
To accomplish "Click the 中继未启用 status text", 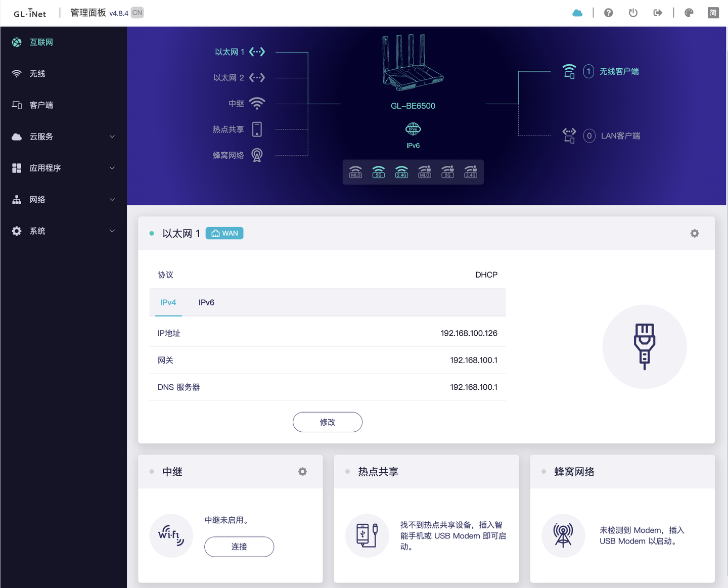I will click(x=226, y=520).
